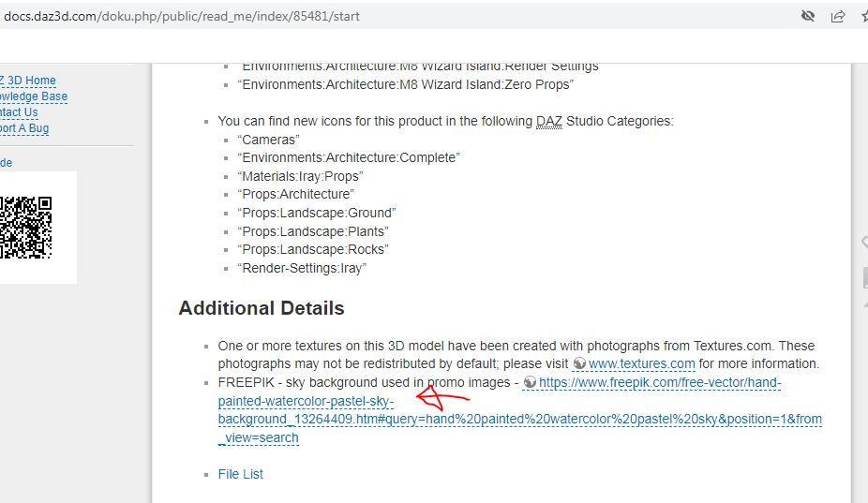The image size is (868, 503).
Task: Open the File List link
Action: click(x=240, y=474)
